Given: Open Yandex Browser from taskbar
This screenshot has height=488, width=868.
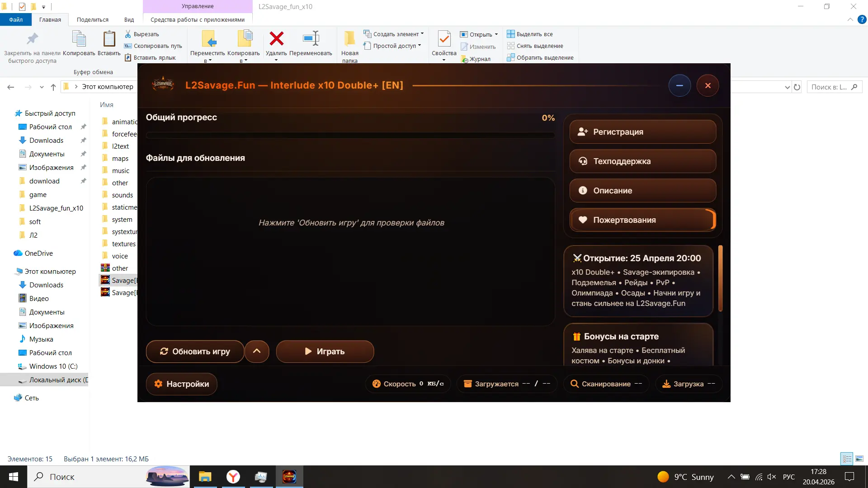Looking at the screenshot, I should tap(233, 477).
